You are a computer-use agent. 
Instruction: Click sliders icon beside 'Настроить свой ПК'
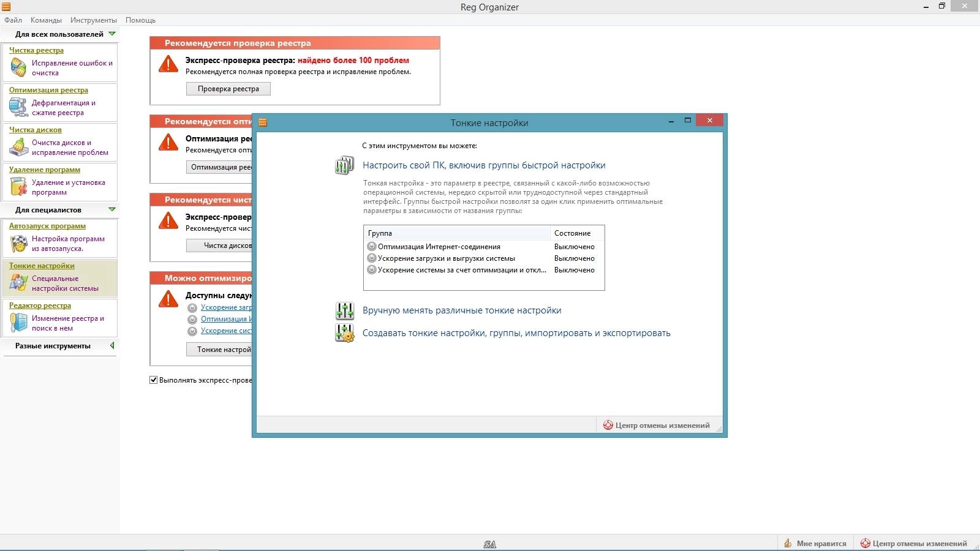(x=344, y=165)
